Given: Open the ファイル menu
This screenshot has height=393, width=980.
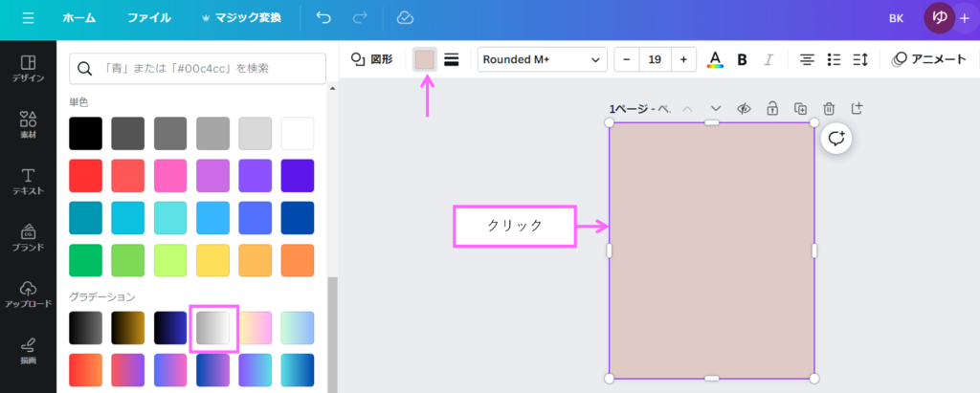Looking at the screenshot, I should tap(148, 18).
